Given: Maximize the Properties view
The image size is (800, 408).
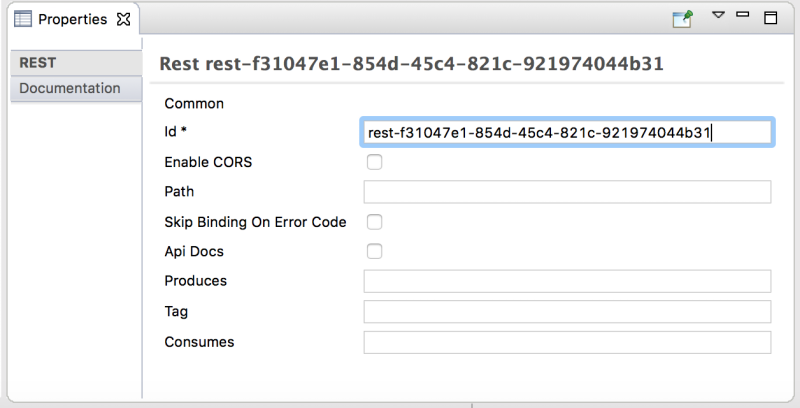Looking at the screenshot, I should click(x=770, y=18).
